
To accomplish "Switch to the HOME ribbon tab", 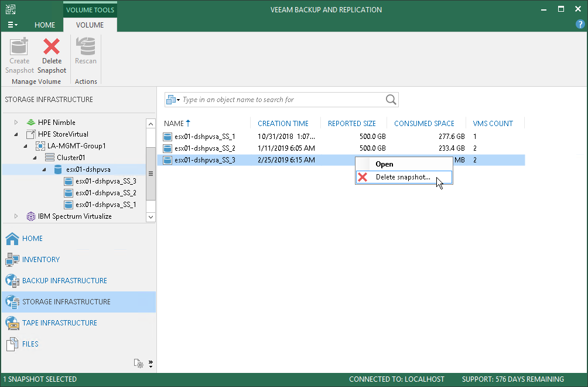I will tap(45, 25).
